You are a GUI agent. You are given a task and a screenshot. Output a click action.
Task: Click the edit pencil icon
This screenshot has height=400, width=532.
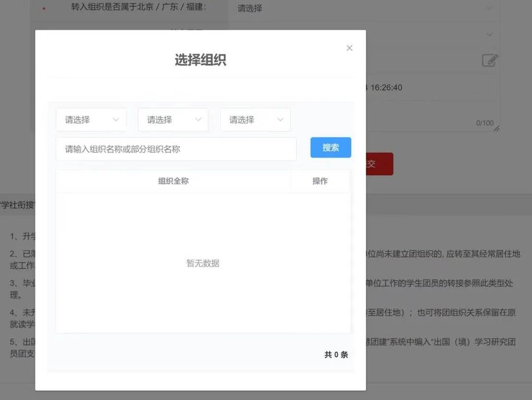click(x=489, y=60)
